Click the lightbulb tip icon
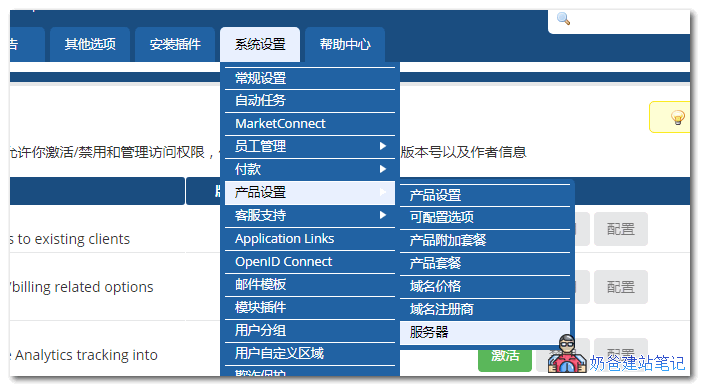Image resolution: width=701 pixels, height=387 pixels. 677,118
